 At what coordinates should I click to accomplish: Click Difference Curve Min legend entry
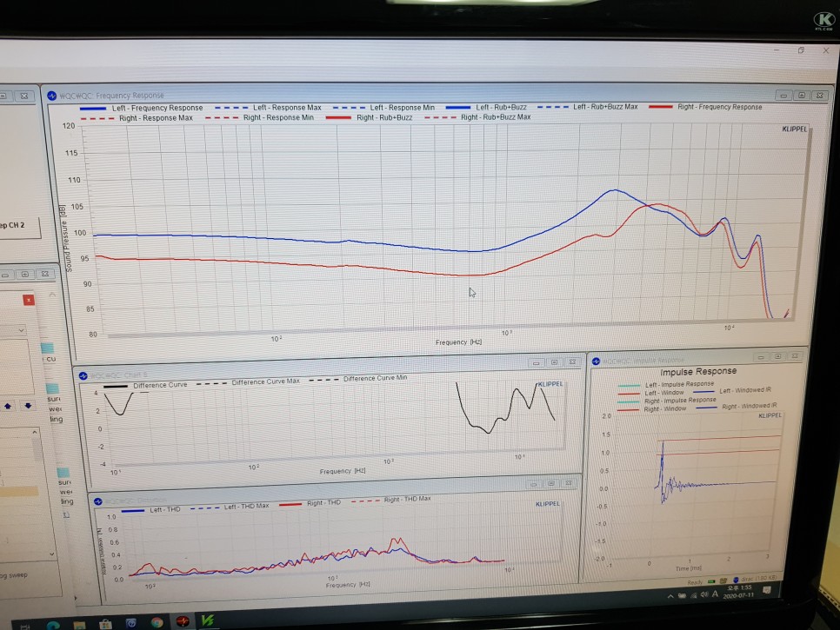click(358, 378)
